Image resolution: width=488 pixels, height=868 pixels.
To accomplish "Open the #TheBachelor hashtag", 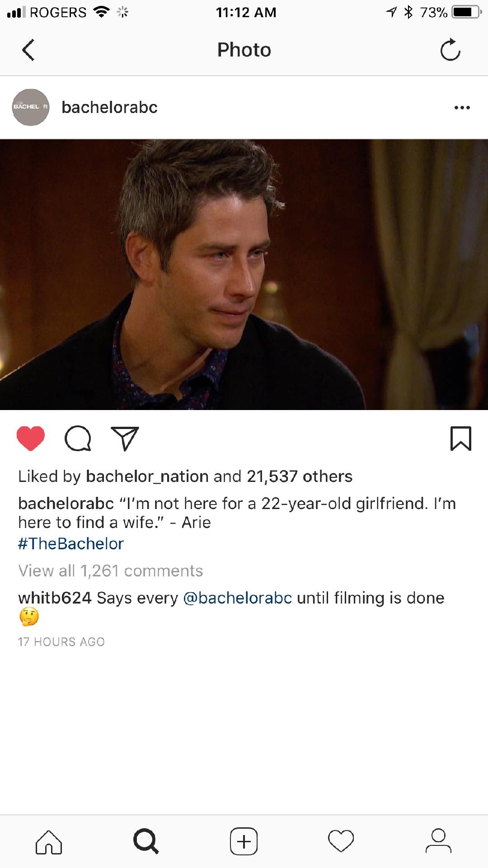I will click(x=70, y=544).
